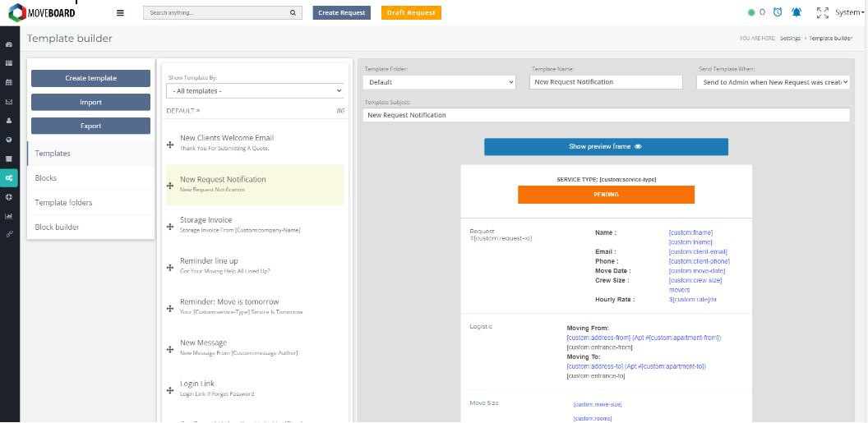
Task: Click the Template Subject input field
Action: tap(606, 115)
